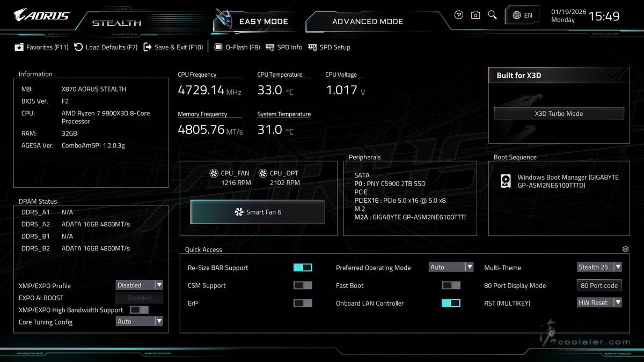This screenshot has width=644, height=362.
Task: Click the search magnifier icon
Action: pyautogui.click(x=492, y=15)
